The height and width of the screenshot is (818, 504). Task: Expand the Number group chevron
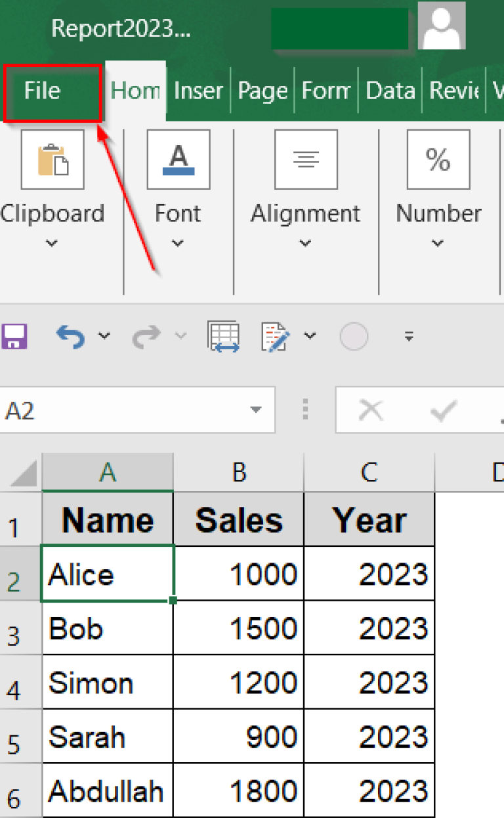point(438,244)
